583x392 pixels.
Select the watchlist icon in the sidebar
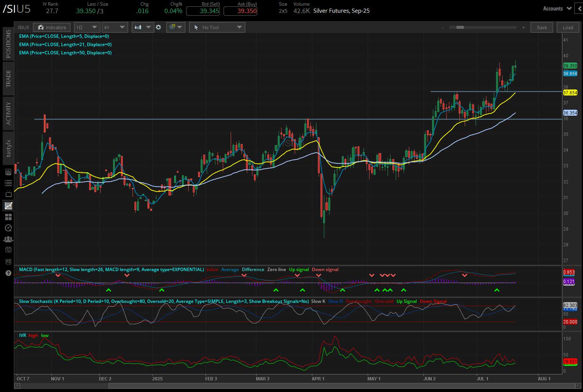click(8, 183)
